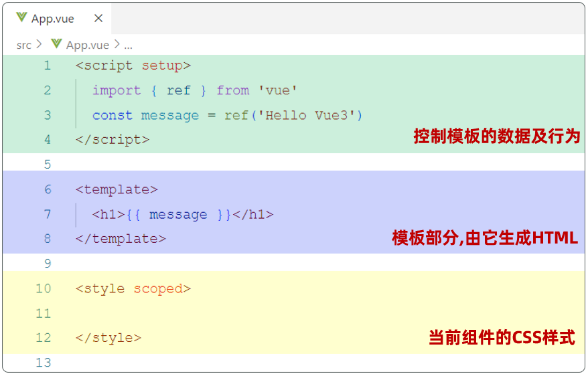Click the closing '</script>' tag
This screenshot has width=588, height=374.
pos(113,140)
